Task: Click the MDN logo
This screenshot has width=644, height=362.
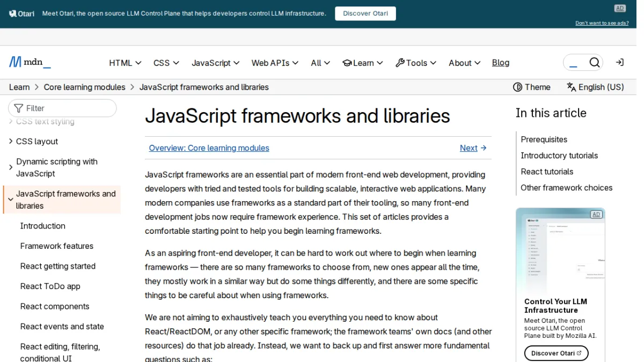Action: click(30, 62)
